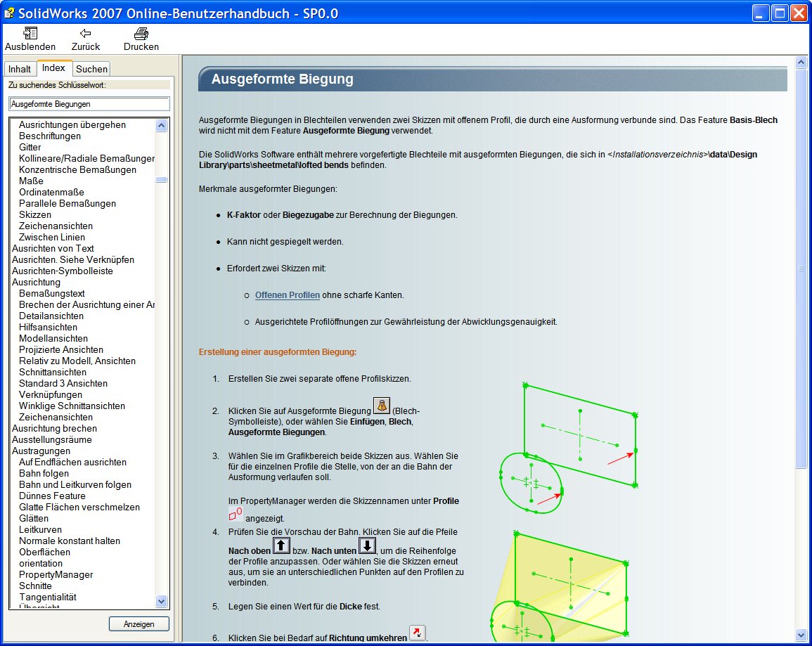Click the Nach oben up-arrow icon
812x646 pixels.
[x=281, y=545]
